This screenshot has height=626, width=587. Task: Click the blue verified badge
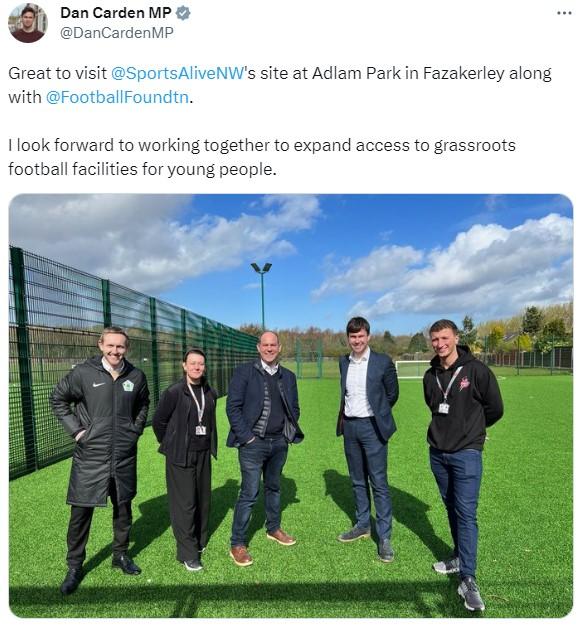[x=183, y=13]
